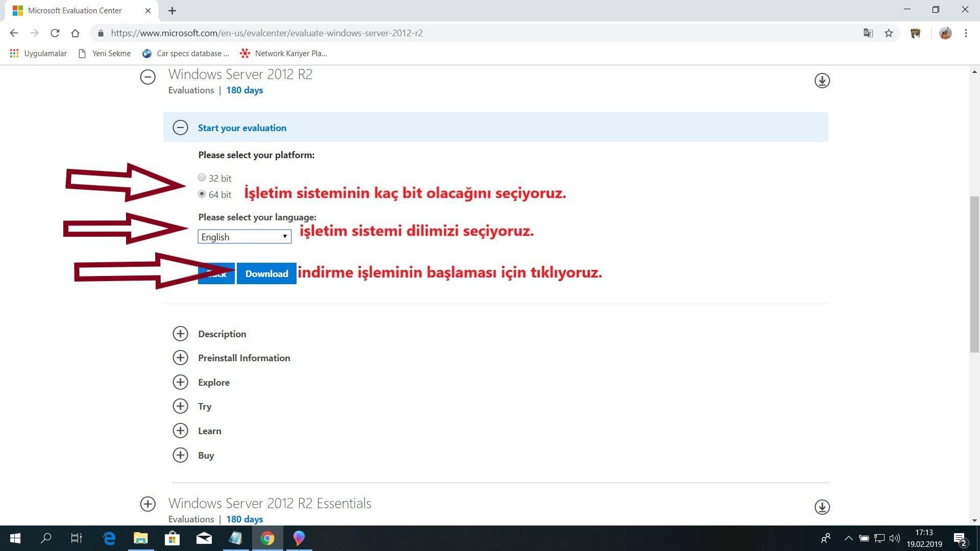Open the Mail app from the taskbar
This screenshot has height=551, width=980.
tap(204, 538)
